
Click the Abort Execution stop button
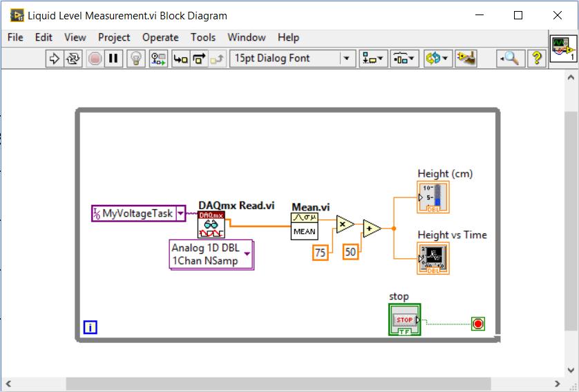(95, 58)
